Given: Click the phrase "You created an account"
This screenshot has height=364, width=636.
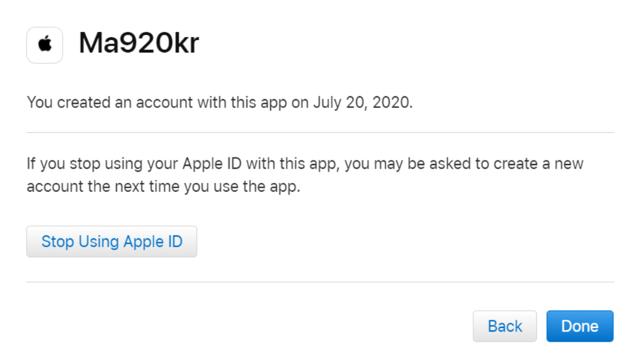Looking at the screenshot, I should coord(110,103).
